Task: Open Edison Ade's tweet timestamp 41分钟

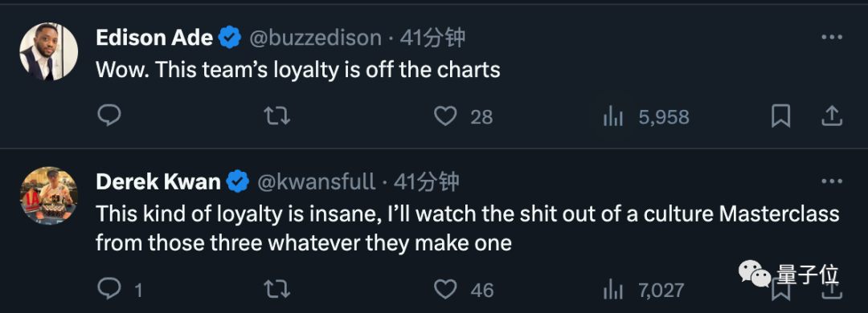Action: 433,38
